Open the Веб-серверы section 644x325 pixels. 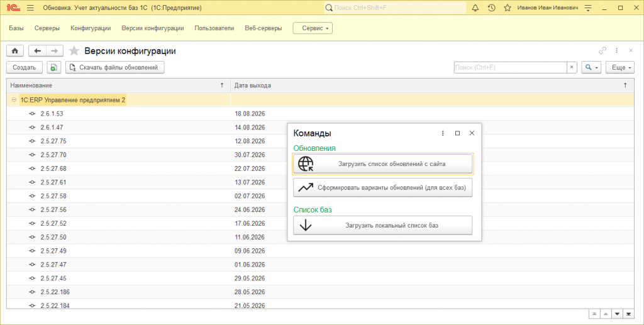(264, 28)
